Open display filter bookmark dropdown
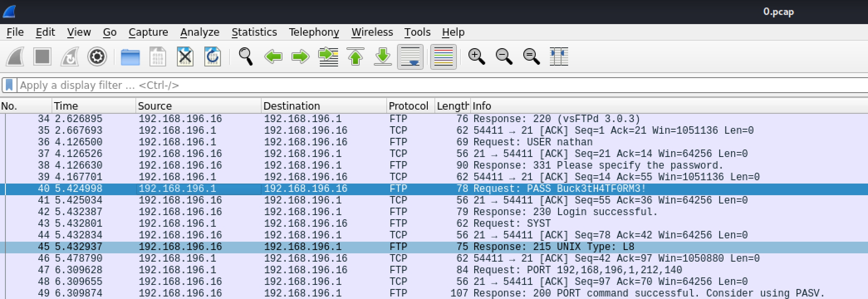This screenshot has width=868, height=299. tap(9, 85)
